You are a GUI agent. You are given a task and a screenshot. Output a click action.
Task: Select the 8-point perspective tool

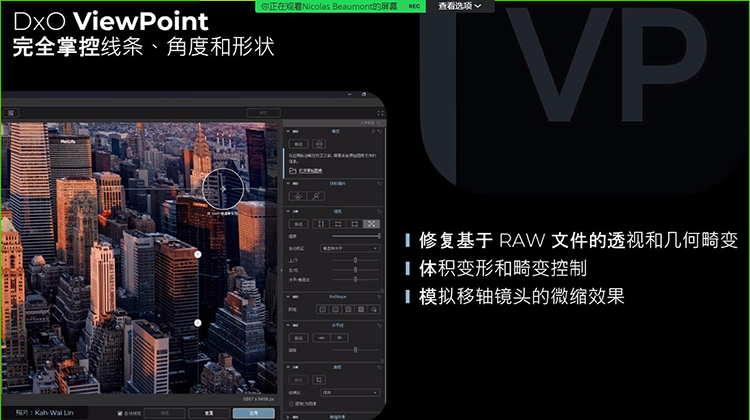(371, 224)
